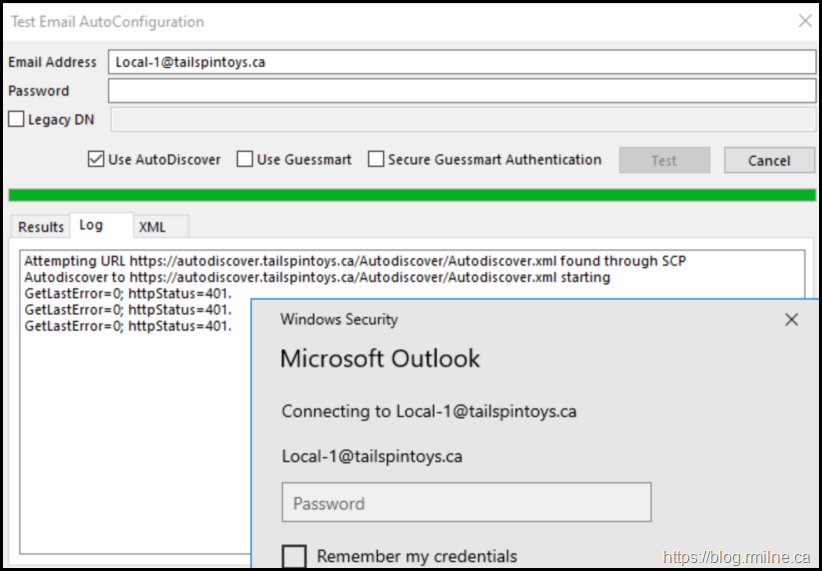822x571 pixels.
Task: Click the 'Attempting URL' log line
Action: click(x=355, y=261)
